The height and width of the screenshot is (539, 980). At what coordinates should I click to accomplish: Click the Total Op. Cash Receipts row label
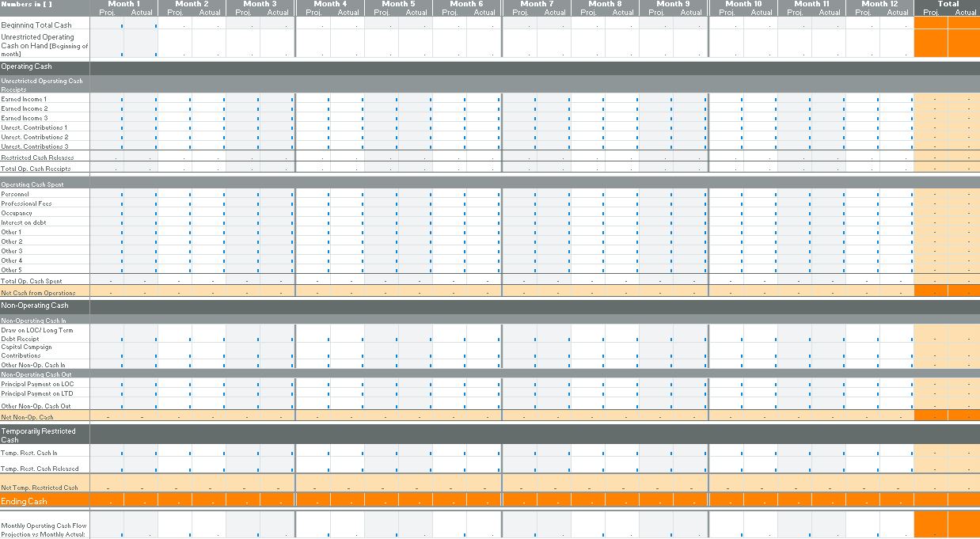(x=36, y=168)
